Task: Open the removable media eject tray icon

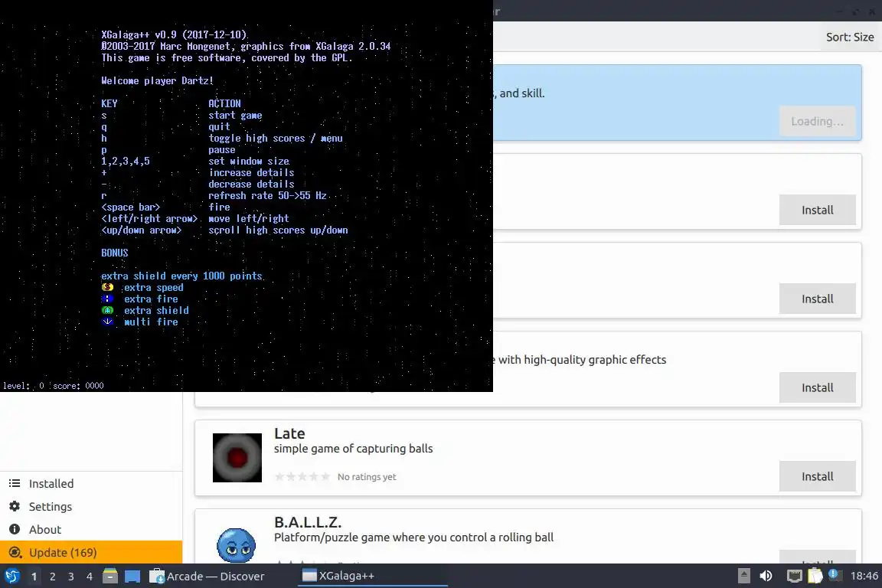Action: pos(743,576)
